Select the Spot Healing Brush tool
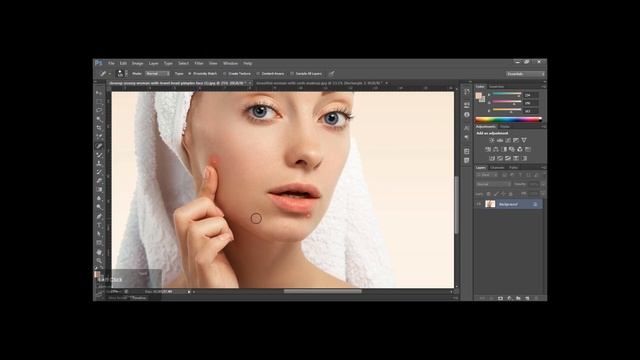 point(99,146)
